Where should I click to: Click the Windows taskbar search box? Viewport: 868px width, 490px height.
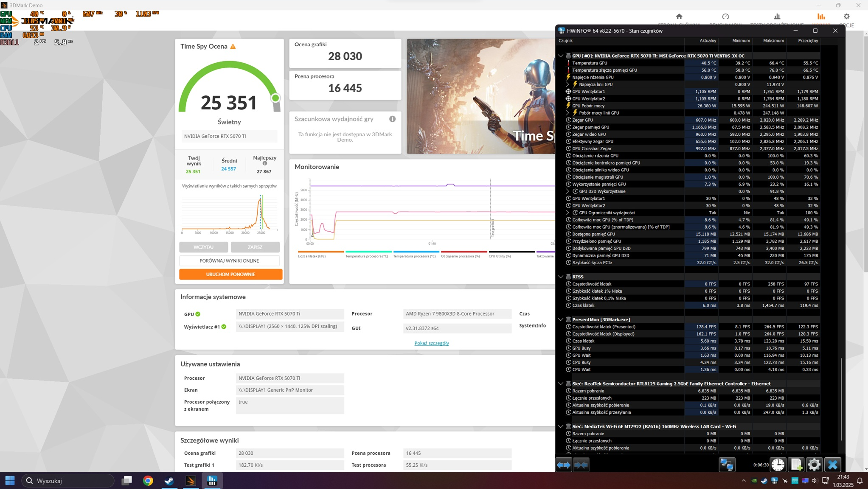(68, 481)
